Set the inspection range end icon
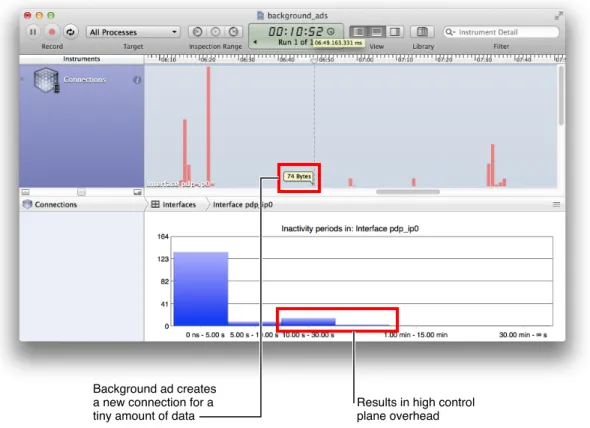Image resolution: width=590 pixels, height=428 pixels. tap(234, 32)
